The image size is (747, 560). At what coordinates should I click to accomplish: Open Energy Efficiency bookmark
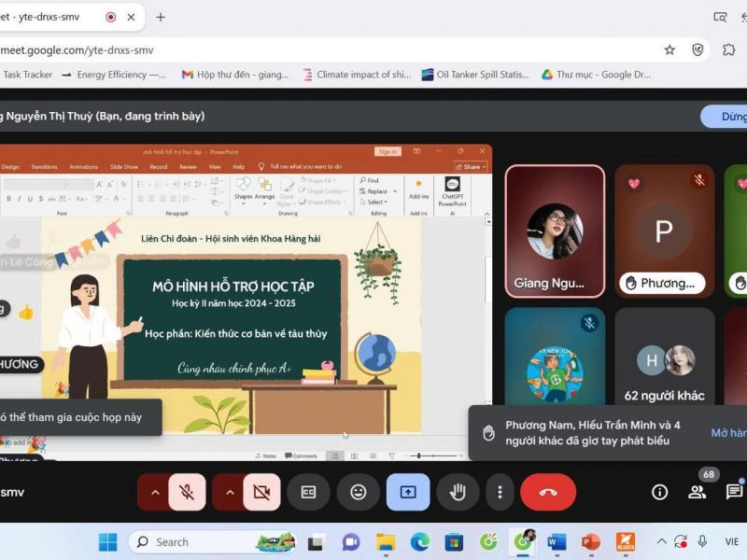point(114,75)
